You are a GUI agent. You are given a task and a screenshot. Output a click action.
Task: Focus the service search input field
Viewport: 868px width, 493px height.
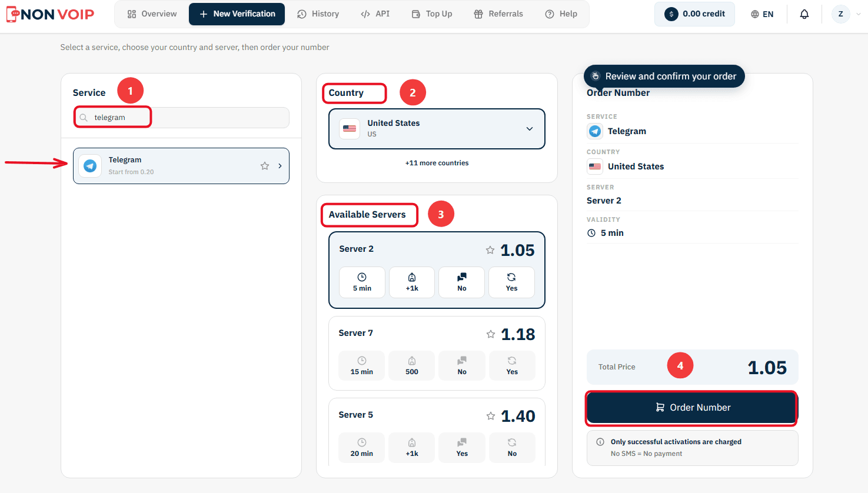(181, 118)
